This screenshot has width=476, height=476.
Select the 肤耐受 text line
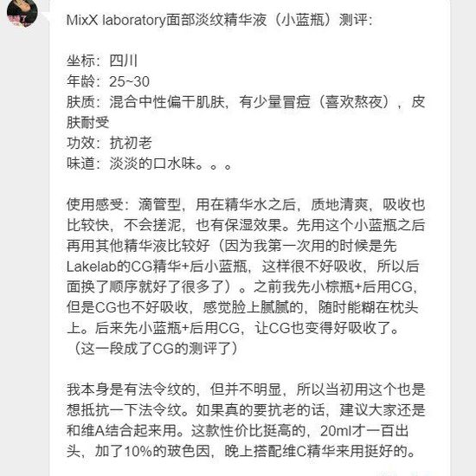(87, 123)
